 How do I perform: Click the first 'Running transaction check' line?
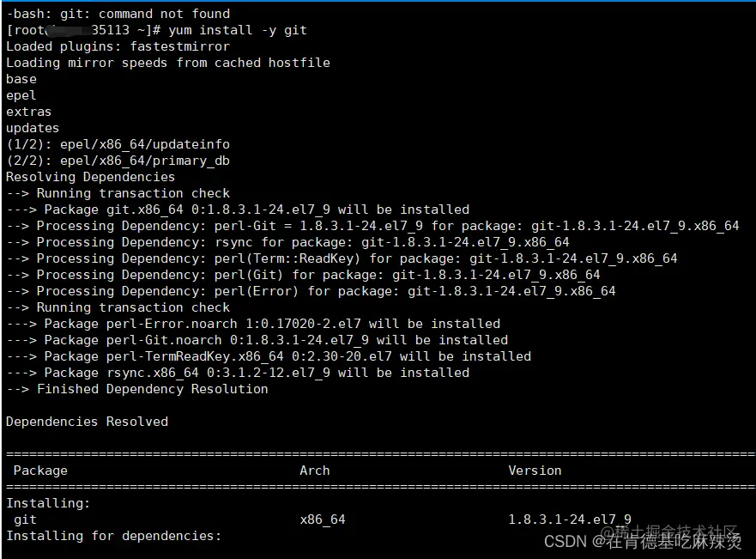118,193
